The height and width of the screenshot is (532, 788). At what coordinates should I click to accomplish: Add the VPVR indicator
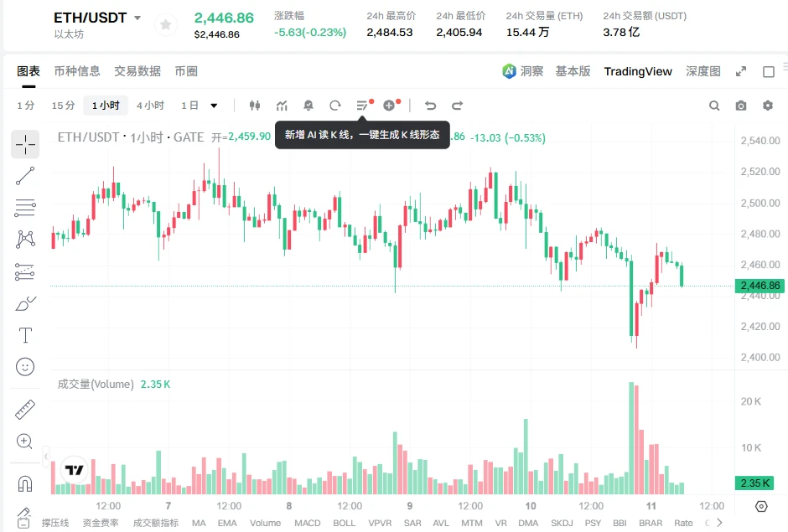click(x=380, y=523)
